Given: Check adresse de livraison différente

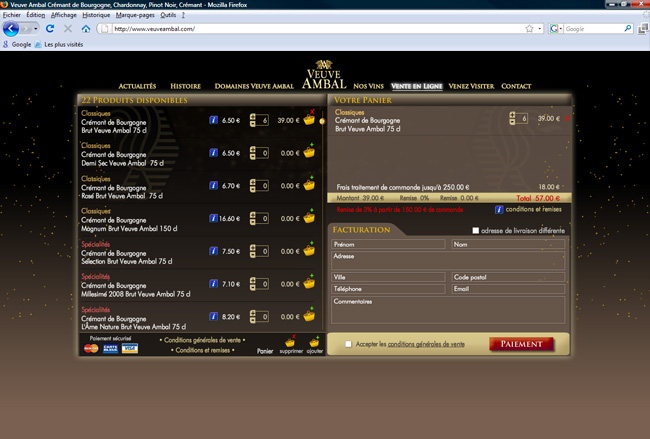Looking at the screenshot, I should click(475, 230).
